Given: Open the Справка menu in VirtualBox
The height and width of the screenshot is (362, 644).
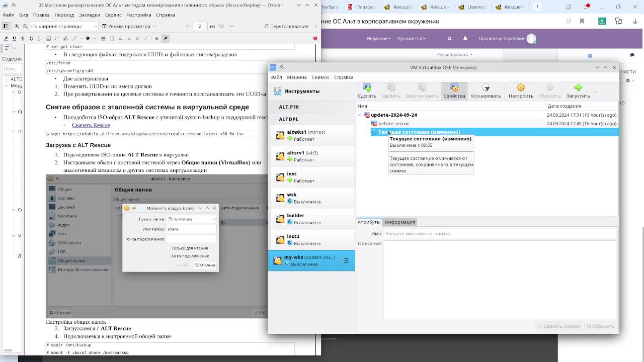Looking at the screenshot, I should pos(344,77).
